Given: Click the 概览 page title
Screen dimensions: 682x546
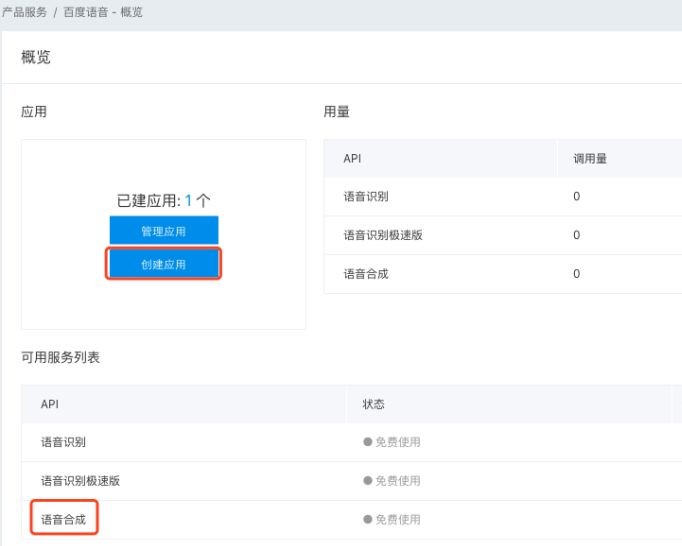Looking at the screenshot, I should coord(36,57).
